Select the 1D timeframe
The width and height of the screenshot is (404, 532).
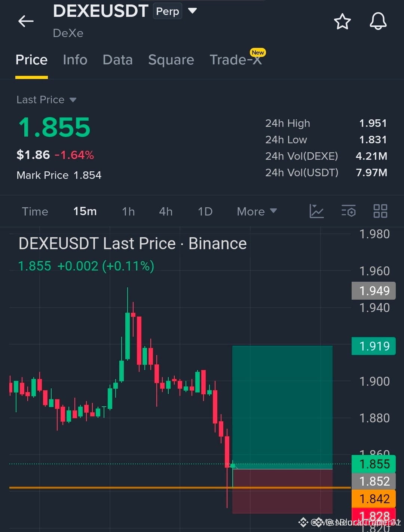(205, 211)
